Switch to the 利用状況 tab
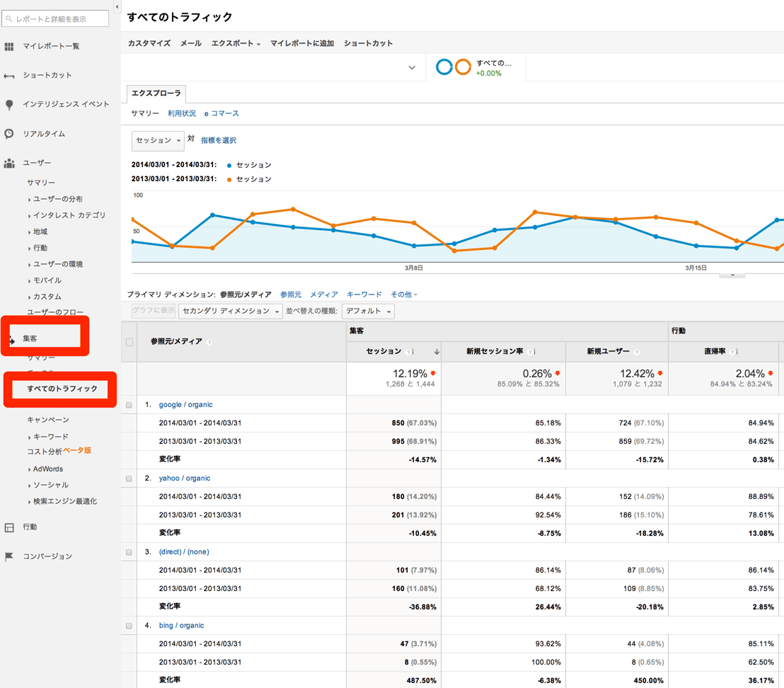This screenshot has width=784, height=688. click(x=182, y=113)
